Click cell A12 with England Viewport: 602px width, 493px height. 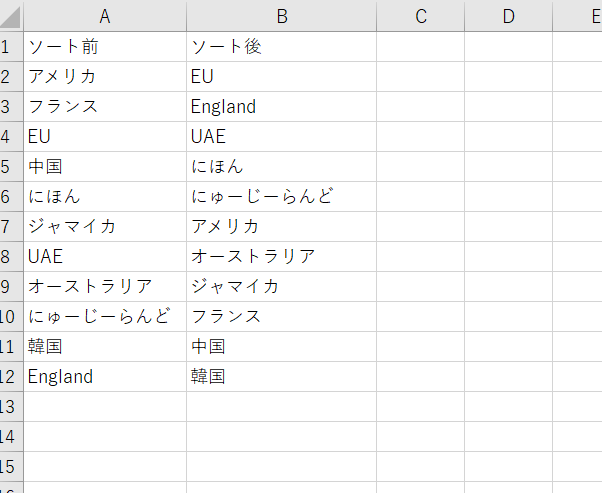pyautogui.click(x=105, y=377)
